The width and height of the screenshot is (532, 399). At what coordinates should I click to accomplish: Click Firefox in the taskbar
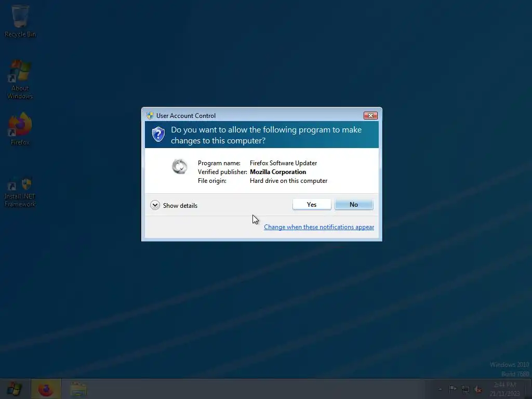pos(46,389)
